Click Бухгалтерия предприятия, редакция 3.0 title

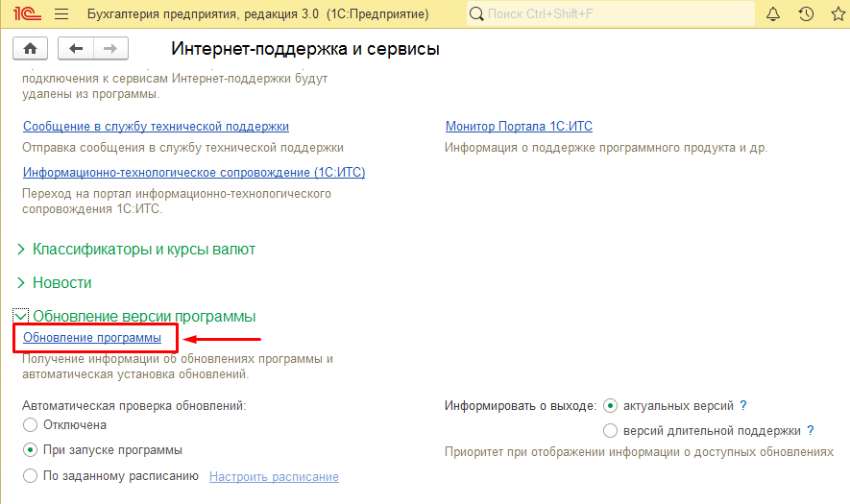coord(204,14)
